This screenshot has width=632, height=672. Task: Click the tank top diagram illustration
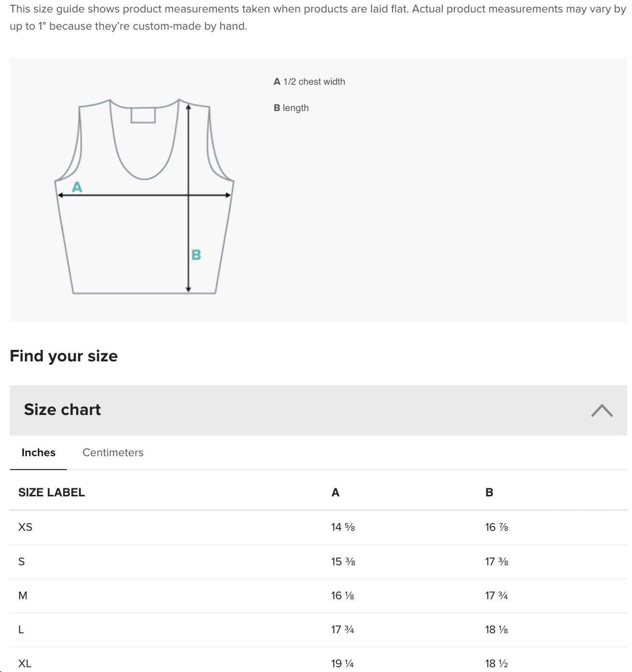click(144, 197)
